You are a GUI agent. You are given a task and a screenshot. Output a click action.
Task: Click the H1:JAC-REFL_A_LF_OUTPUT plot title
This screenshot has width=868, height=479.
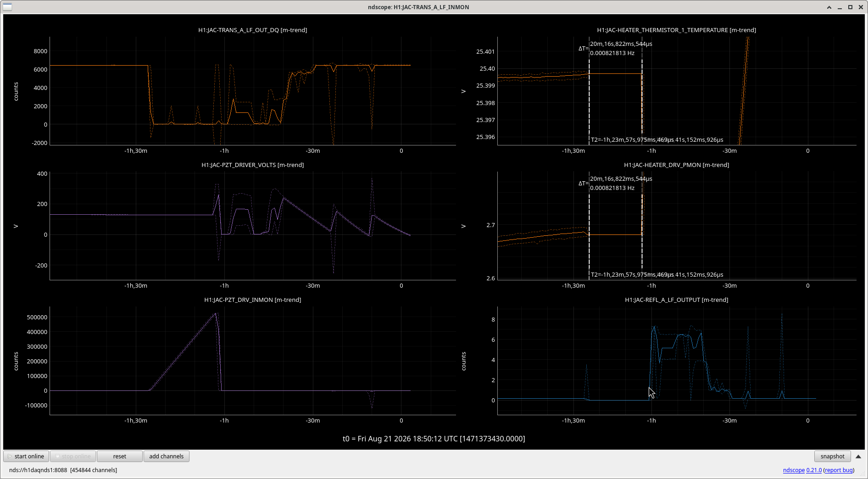[x=677, y=300]
